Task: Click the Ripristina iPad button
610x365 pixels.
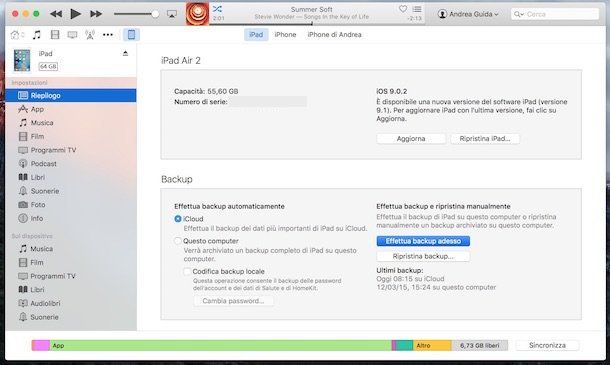Action: click(x=485, y=139)
